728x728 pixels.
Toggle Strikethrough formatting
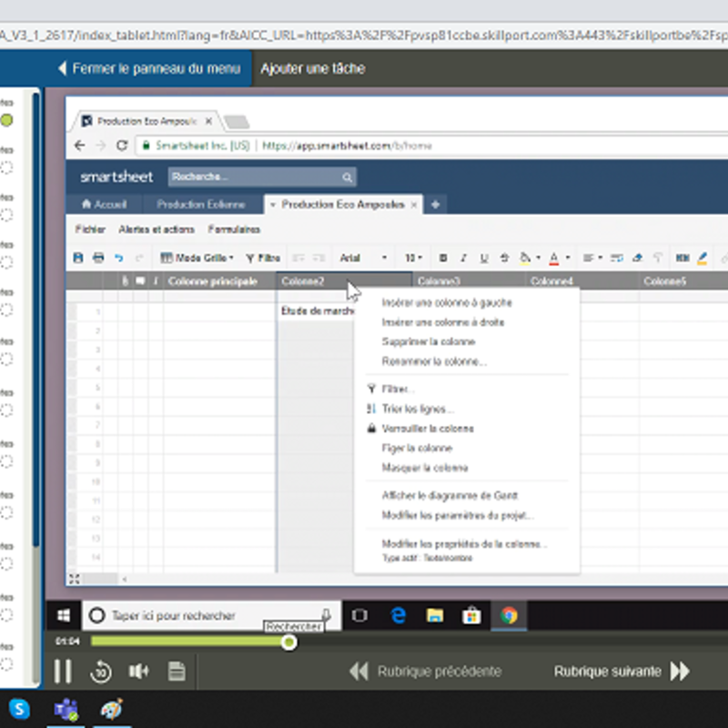pos(505,258)
